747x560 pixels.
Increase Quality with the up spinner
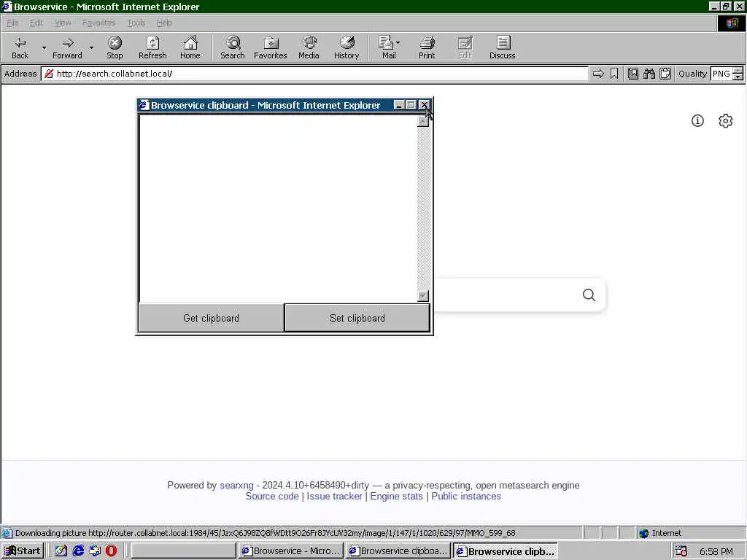pos(738,71)
